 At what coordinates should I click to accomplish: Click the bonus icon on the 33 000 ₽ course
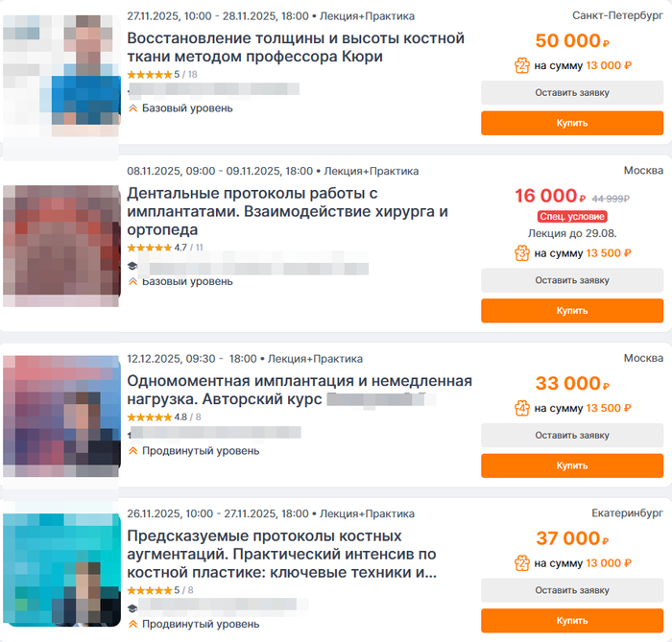(522, 408)
